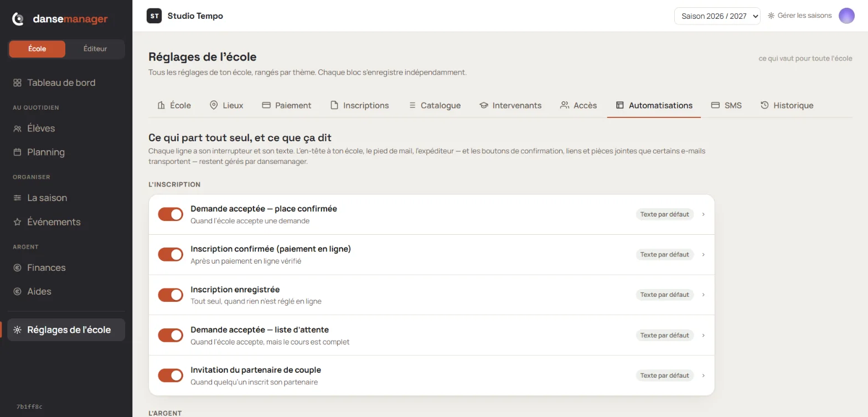This screenshot has width=868, height=417.
Task: Click the Événements star icon
Action: coord(17,222)
